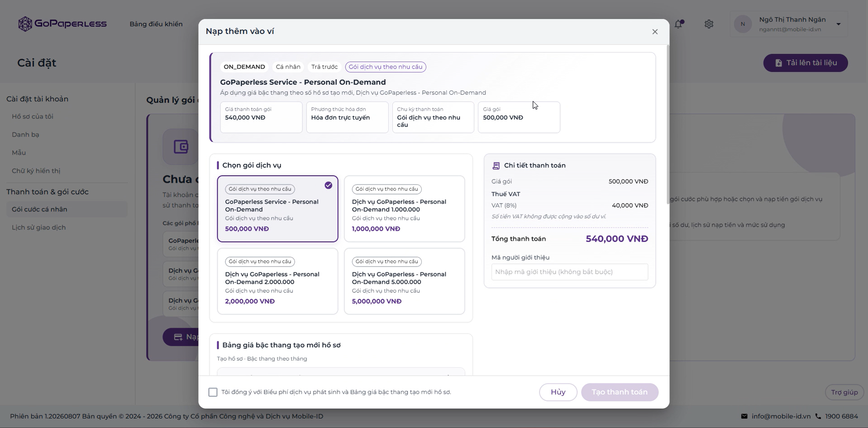
Task: Open Hồ sơ của tôi in sidebar
Action: point(33,116)
